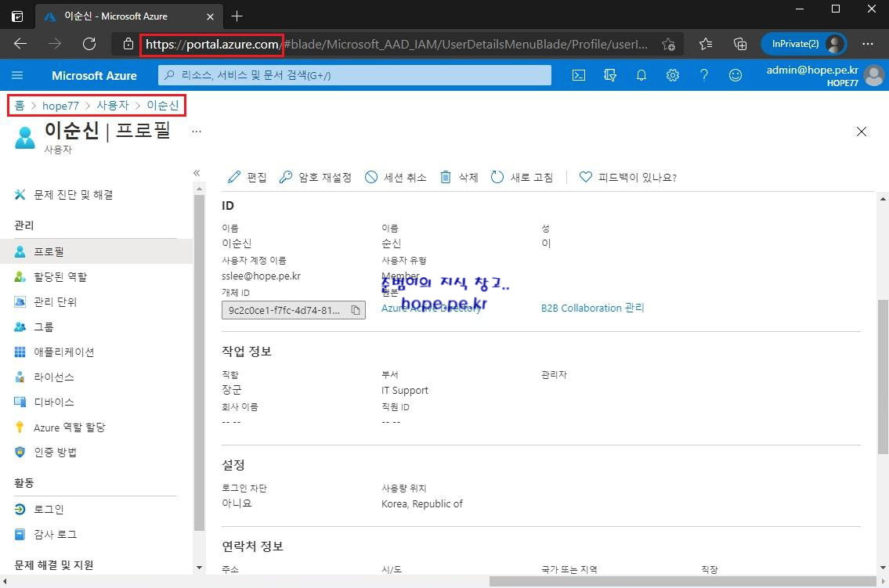Viewport: 889px width, 588px height.
Task: Select the sslee@hope.pe.kr account name text
Action: click(261, 276)
